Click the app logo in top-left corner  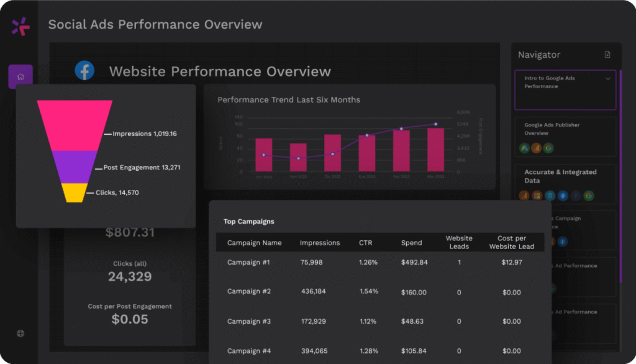coord(20,25)
